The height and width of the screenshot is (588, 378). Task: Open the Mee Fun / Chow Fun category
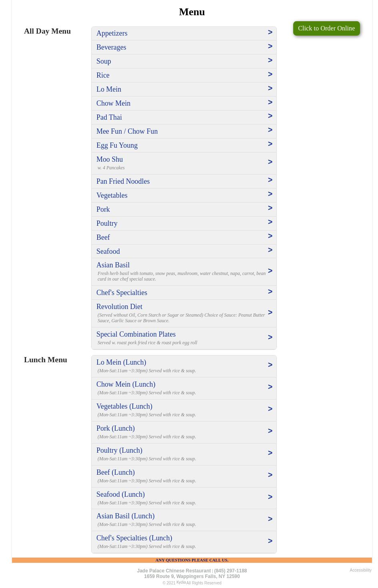click(127, 131)
